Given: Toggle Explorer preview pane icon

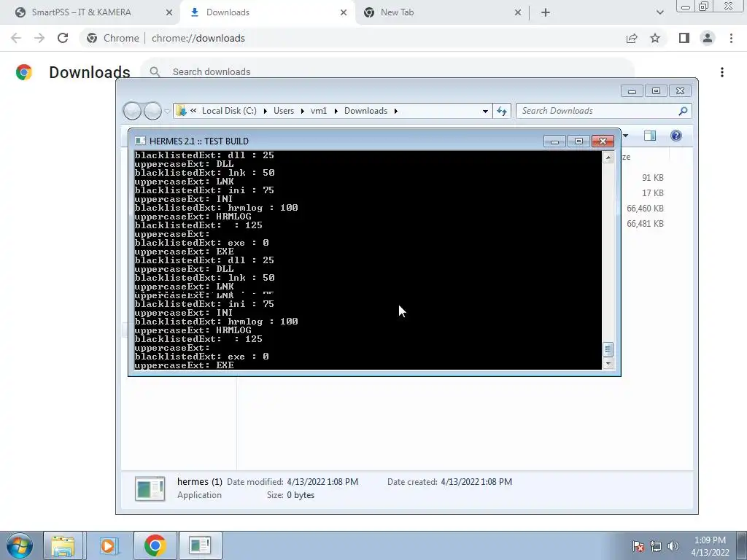Looking at the screenshot, I should 650,136.
